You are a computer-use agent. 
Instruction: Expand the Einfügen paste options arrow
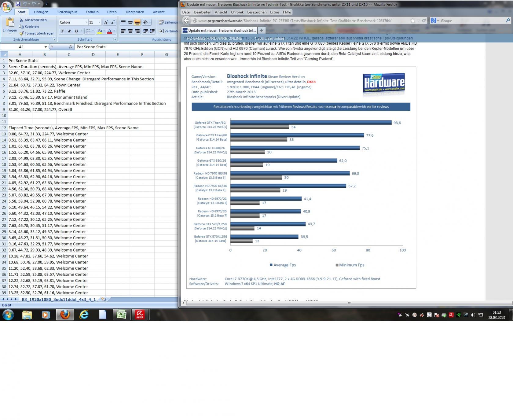[x=10, y=34]
